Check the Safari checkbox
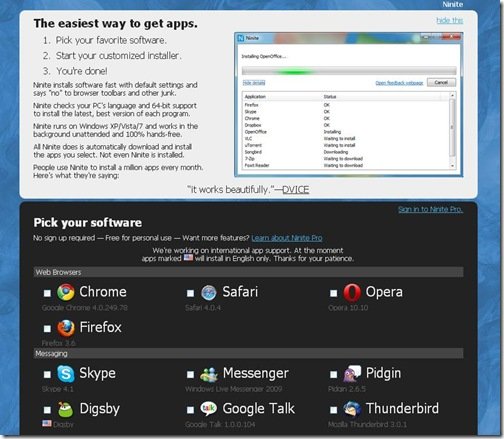Screen dimensions: 504x439 click(x=190, y=293)
